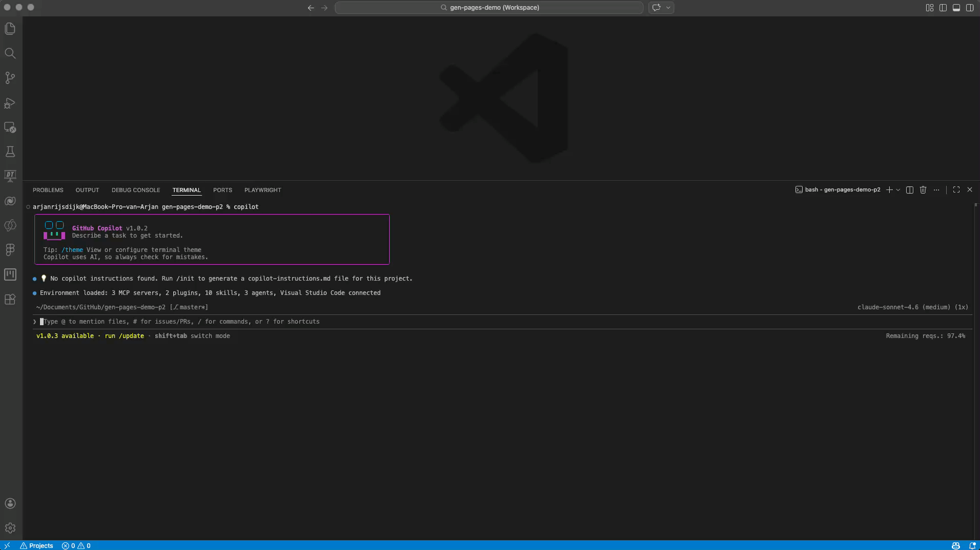This screenshot has height=550, width=980.
Task: Open the terminal more actions menu
Action: coord(936,189)
